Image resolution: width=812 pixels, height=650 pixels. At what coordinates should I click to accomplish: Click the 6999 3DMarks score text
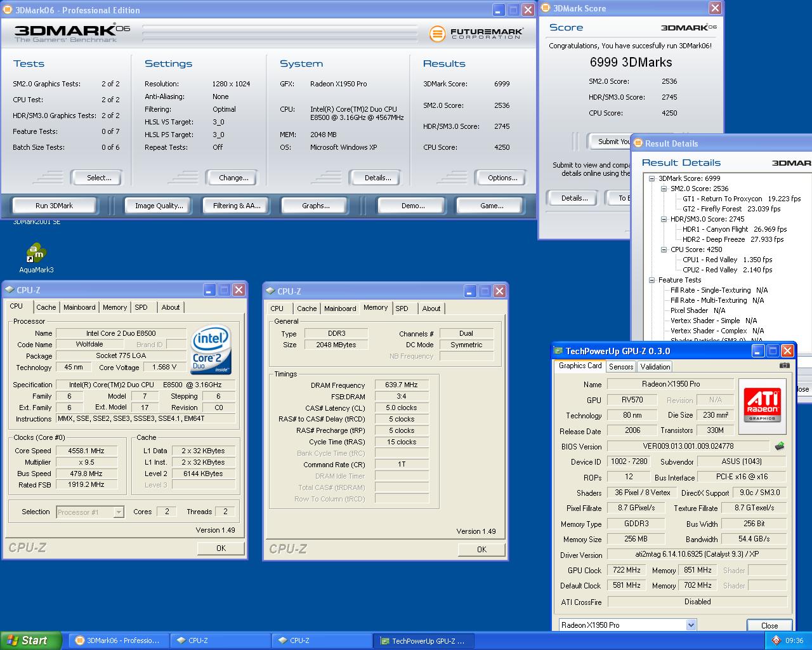[631, 62]
